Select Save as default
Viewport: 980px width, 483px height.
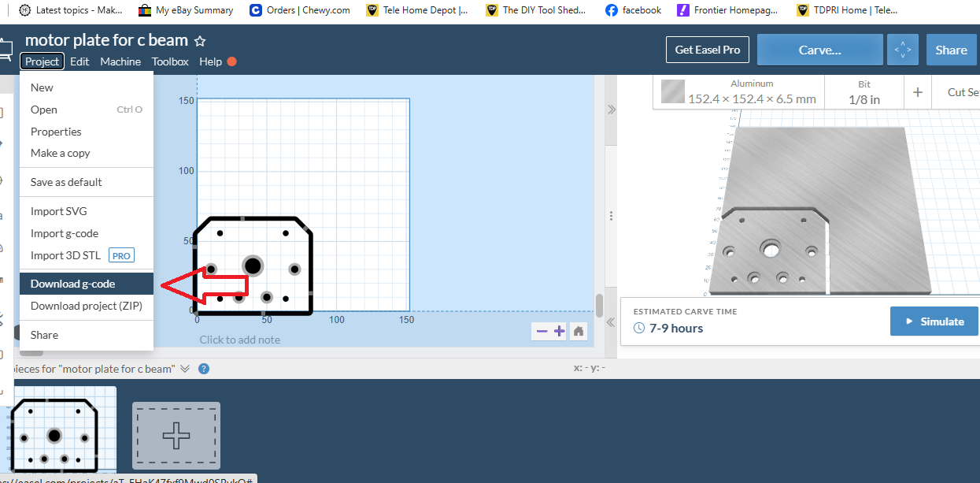pyautogui.click(x=87, y=182)
